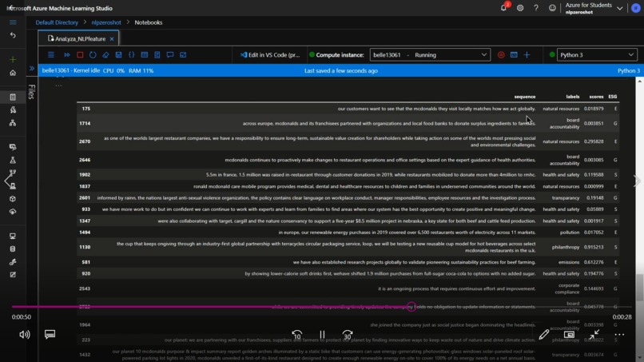Open the compute instance dropdown showing belle13061

coord(430,54)
